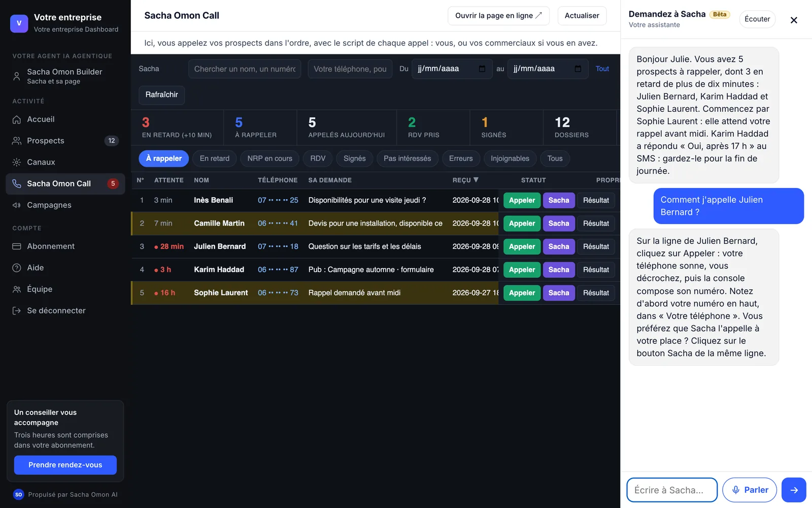The height and width of the screenshot is (508, 812).
Task: Click the Accueil home icon
Action: click(17, 119)
